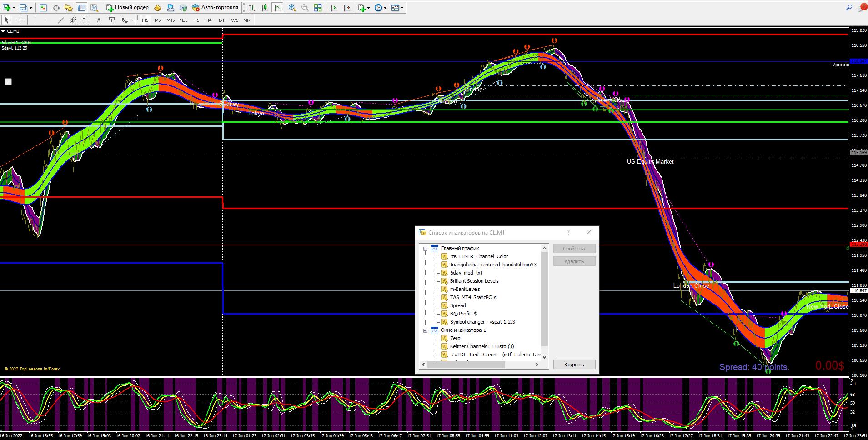
Task: Click the Zoom Out magnifier icon
Action: click(x=305, y=8)
